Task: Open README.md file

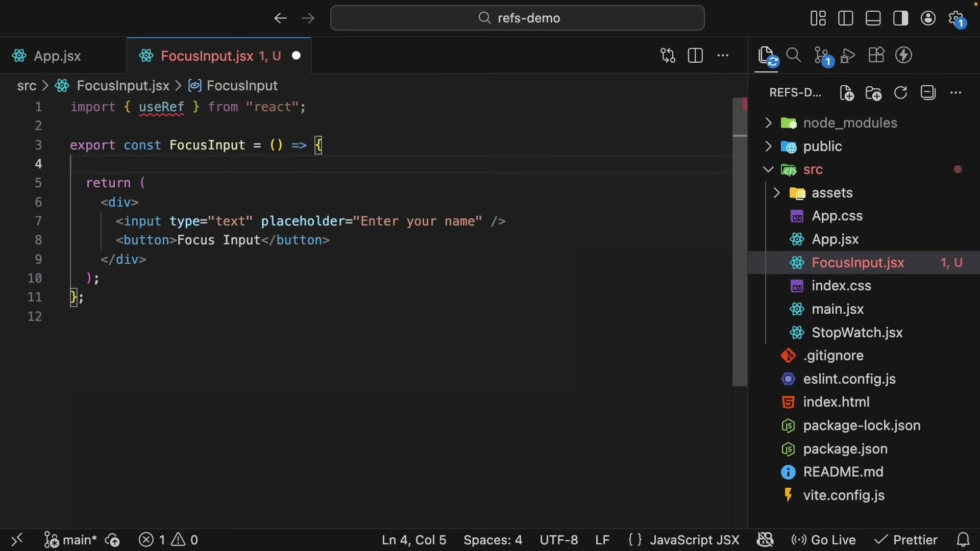Action: pyautogui.click(x=864, y=472)
